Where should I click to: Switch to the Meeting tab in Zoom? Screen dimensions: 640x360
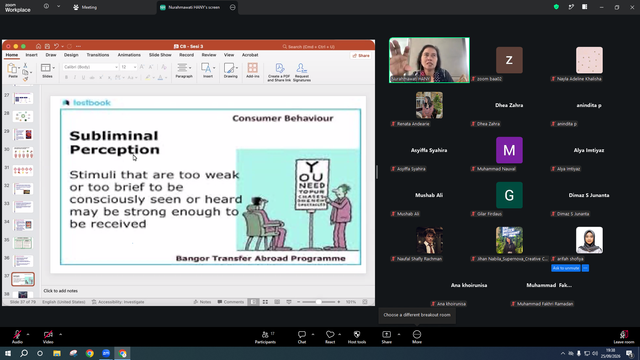85,7
